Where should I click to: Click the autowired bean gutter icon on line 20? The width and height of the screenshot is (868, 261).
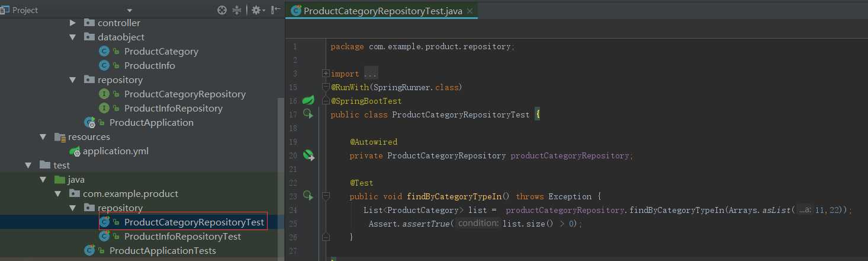(x=308, y=155)
